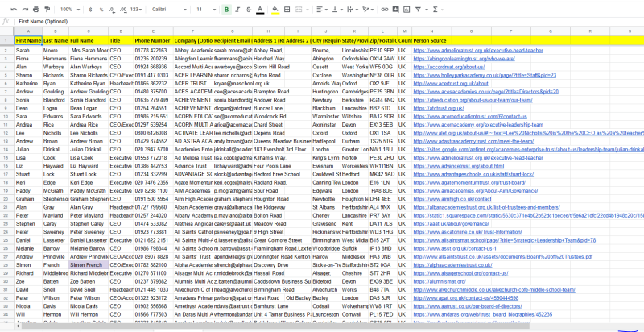Open the functions sigma icon
The width and height of the screenshot is (644, 332).
436,10
